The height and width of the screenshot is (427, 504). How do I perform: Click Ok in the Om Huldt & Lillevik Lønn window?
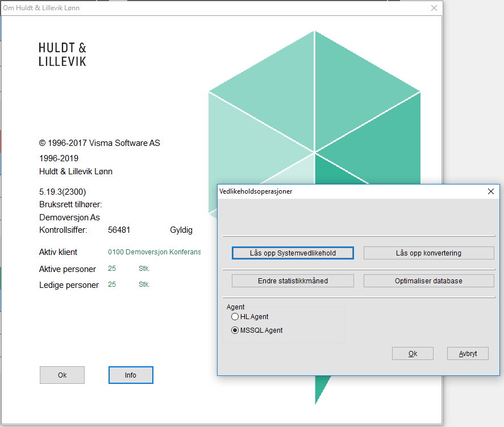[x=62, y=375]
